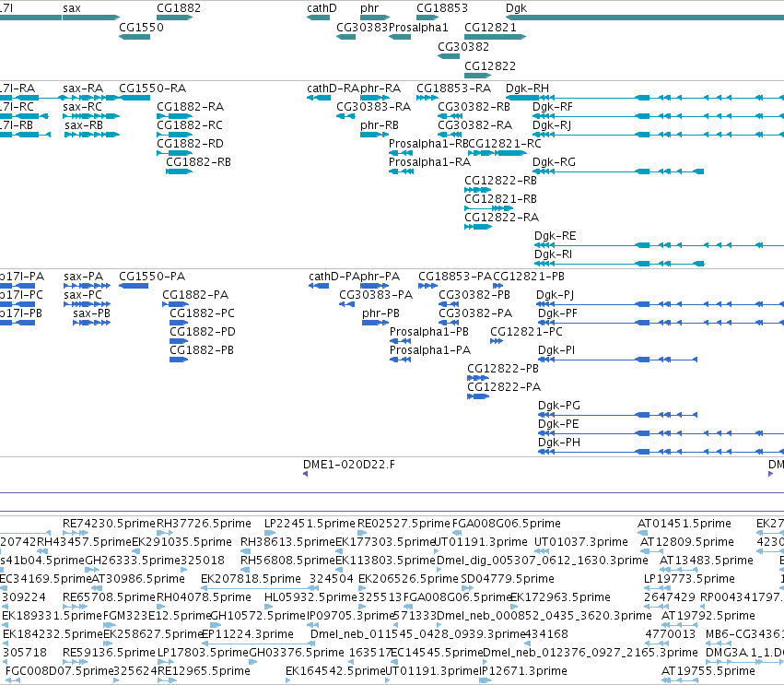Click protein CG1882-PA
This screenshot has height=685, width=784.
coord(195,295)
